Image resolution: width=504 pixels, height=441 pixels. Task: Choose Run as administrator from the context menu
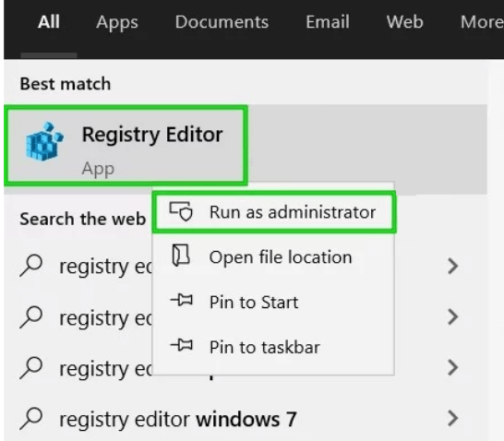click(x=274, y=212)
